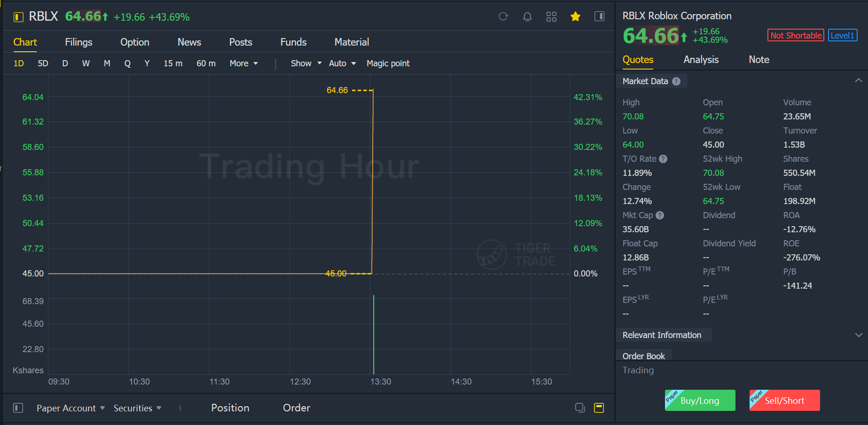This screenshot has width=868, height=425.
Task: Click the 13:30 time axis label
Action: (x=381, y=382)
